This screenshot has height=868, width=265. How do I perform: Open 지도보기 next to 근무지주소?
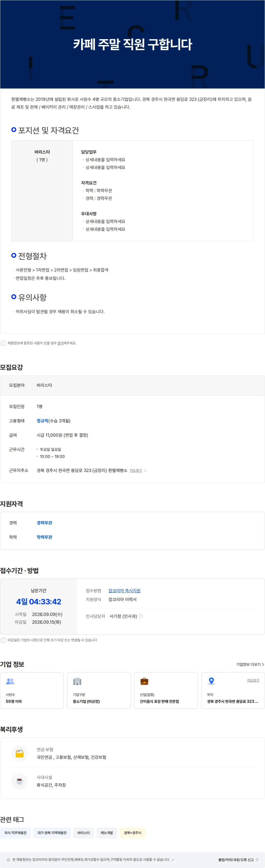(136, 470)
